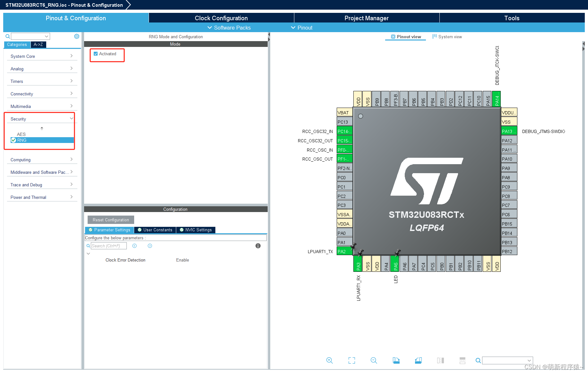Switch to the Clock Configuration tab

pos(221,18)
